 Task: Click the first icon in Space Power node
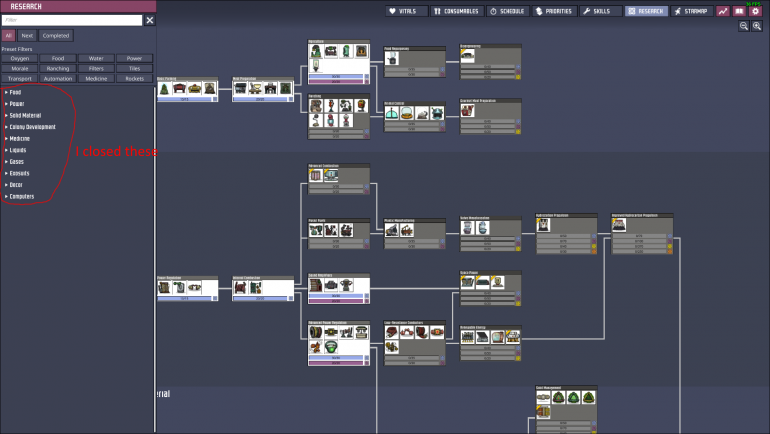(468, 282)
